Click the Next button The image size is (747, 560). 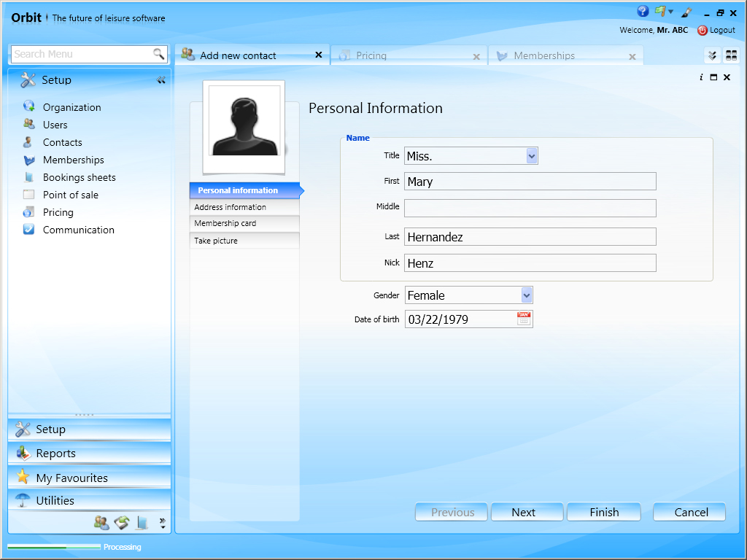[x=527, y=512]
